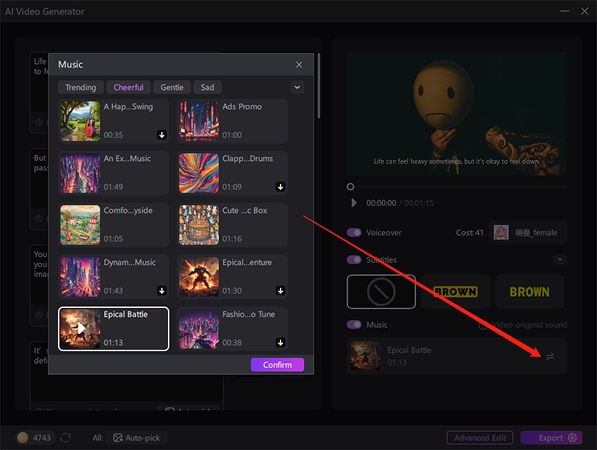Close the AI Video Generator window

pos(584,11)
